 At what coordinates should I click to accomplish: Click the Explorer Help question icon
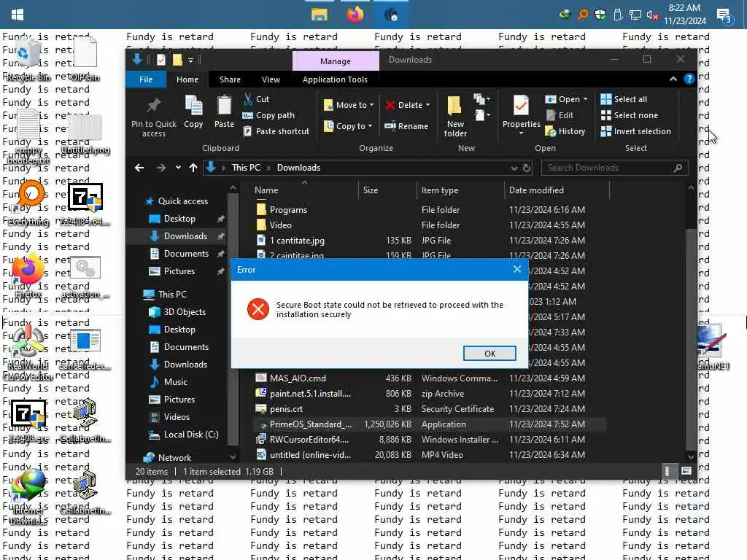689,79
